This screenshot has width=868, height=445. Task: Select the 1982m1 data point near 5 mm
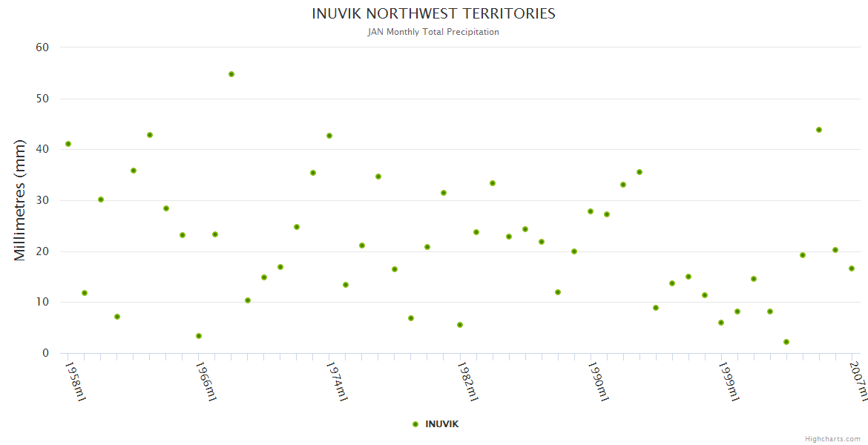pos(460,325)
